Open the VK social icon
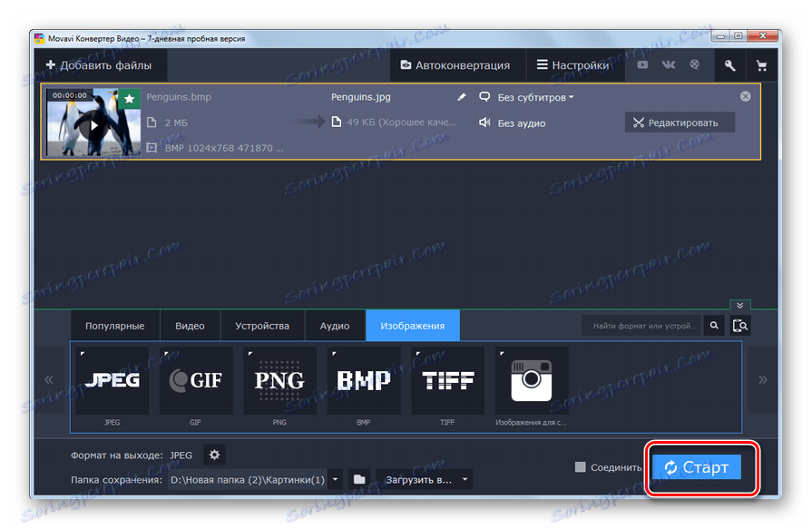The width and height of the screenshot is (812, 529). click(668, 64)
